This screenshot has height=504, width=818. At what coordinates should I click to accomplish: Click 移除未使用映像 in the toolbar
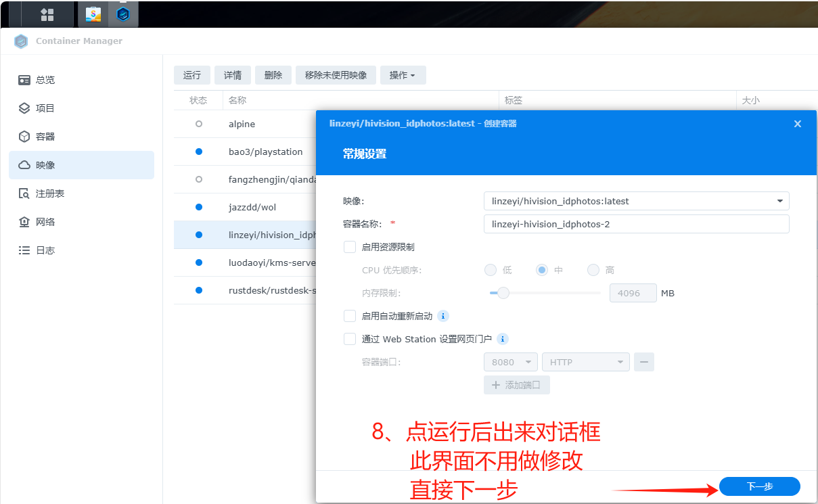coord(336,75)
